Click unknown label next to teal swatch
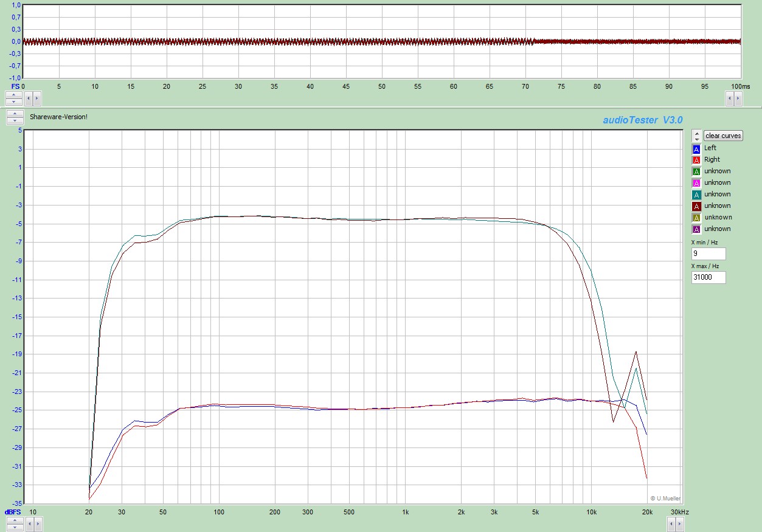The image size is (762, 532). [x=718, y=194]
